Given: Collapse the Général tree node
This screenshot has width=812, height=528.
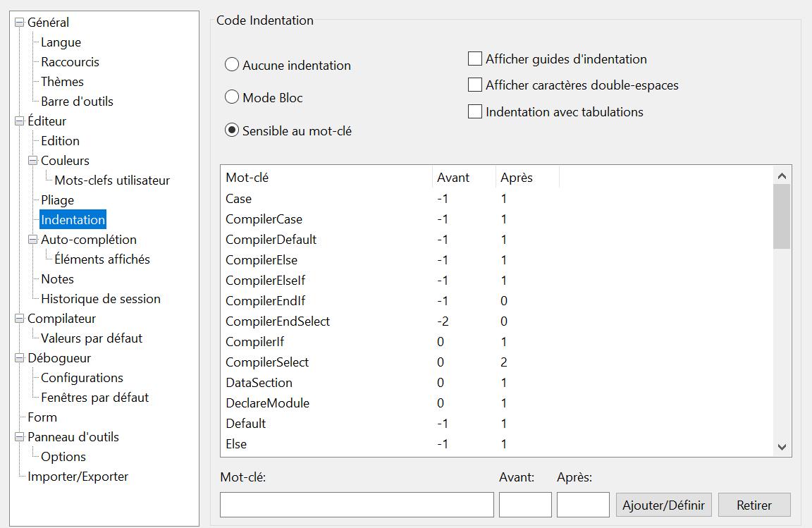Looking at the screenshot, I should pos(19,23).
